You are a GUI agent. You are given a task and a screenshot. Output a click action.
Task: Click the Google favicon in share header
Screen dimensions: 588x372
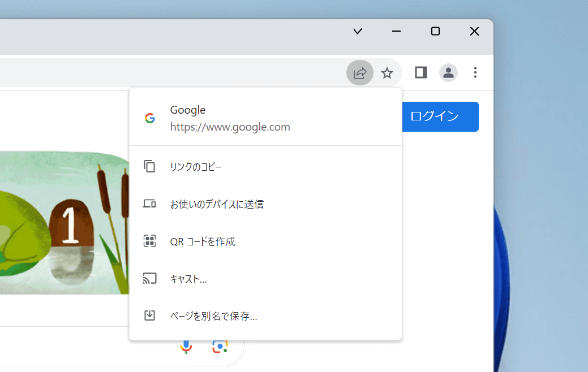click(150, 118)
